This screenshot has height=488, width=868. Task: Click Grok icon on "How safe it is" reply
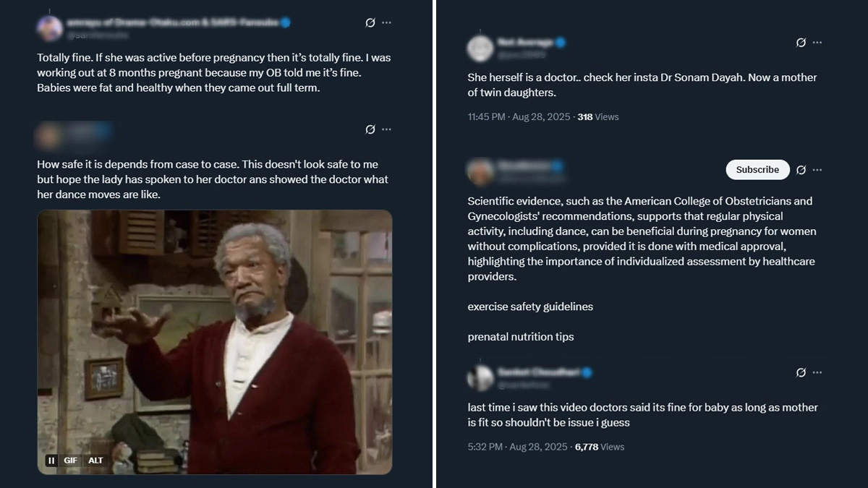(x=370, y=129)
